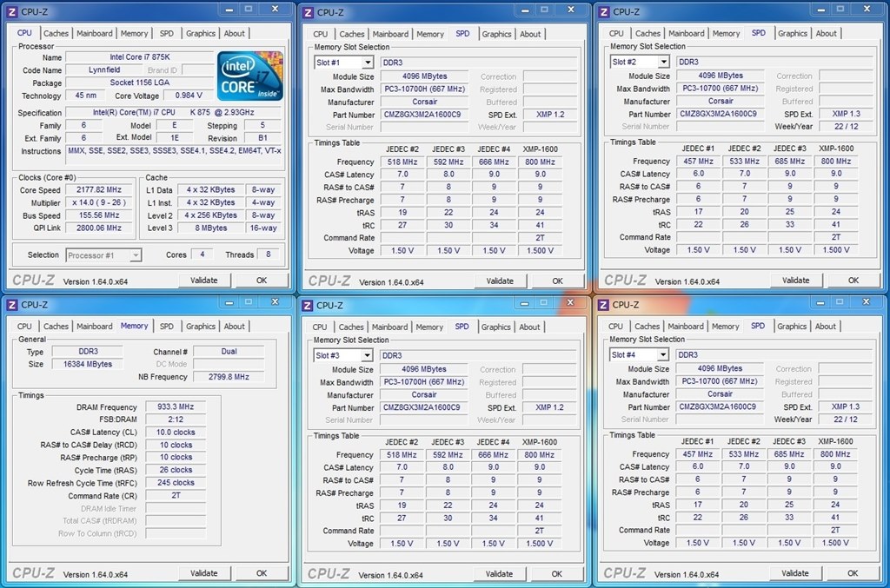The image size is (890, 588).
Task: Click CPU-Z title icon in the Slot #4 window
Action: (603, 305)
